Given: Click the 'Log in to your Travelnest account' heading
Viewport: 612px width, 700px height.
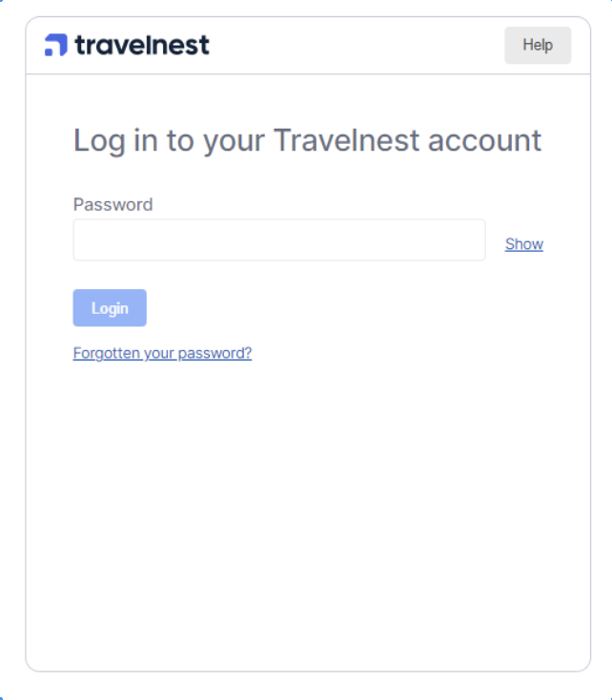Looking at the screenshot, I should 307,140.
